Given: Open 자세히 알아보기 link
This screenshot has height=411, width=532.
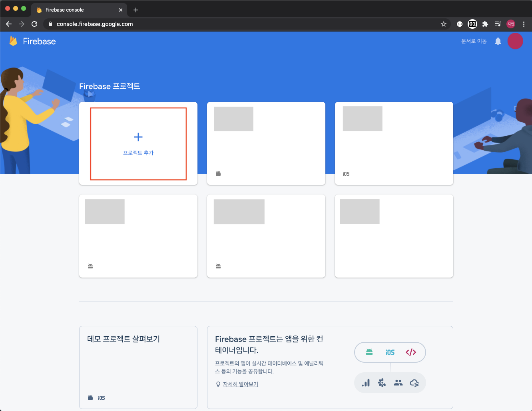Looking at the screenshot, I should coord(241,384).
